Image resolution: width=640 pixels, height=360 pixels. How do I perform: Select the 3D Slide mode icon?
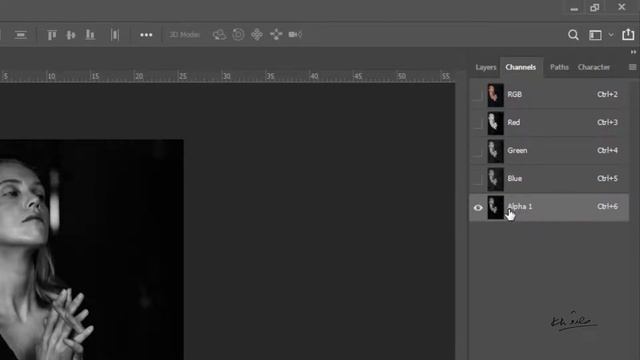point(276,35)
